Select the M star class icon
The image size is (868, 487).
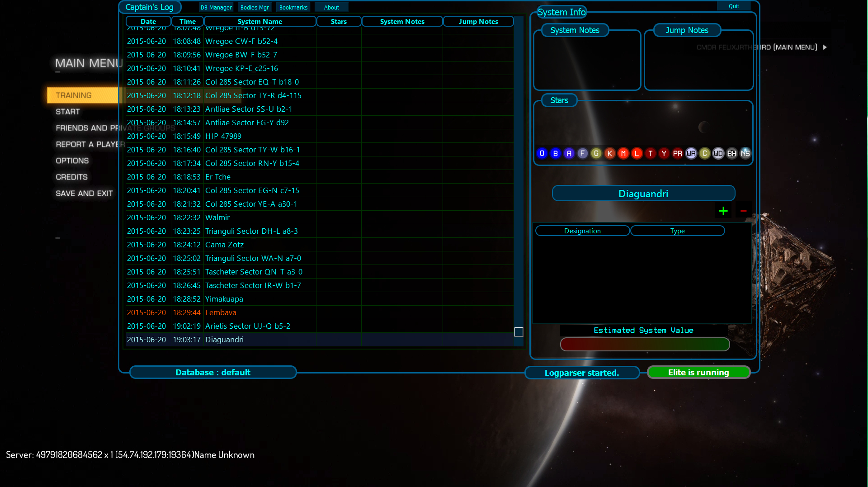pos(623,154)
